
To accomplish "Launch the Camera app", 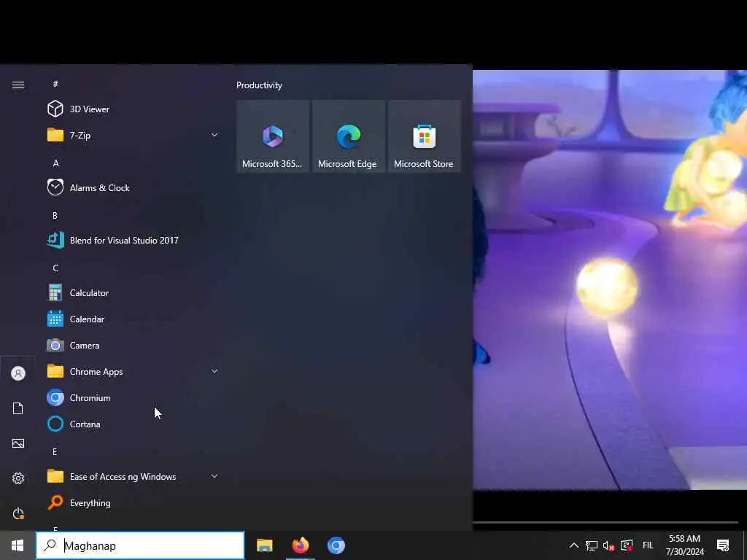I will pyautogui.click(x=133, y=345).
